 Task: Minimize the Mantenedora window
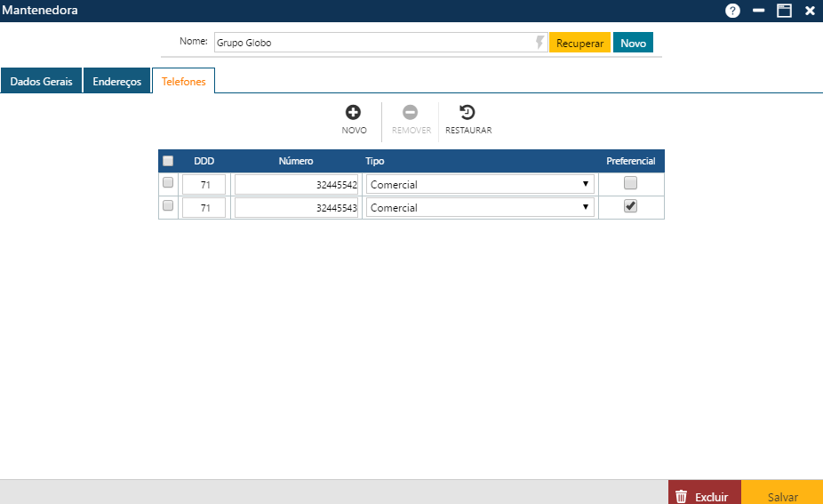[758, 11]
